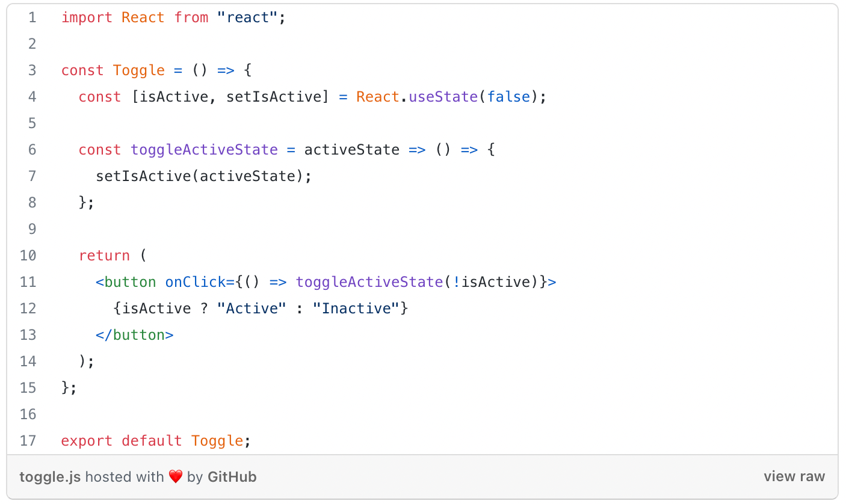Click export default Toggle statement
The width and height of the screenshot is (846, 504).
(155, 441)
